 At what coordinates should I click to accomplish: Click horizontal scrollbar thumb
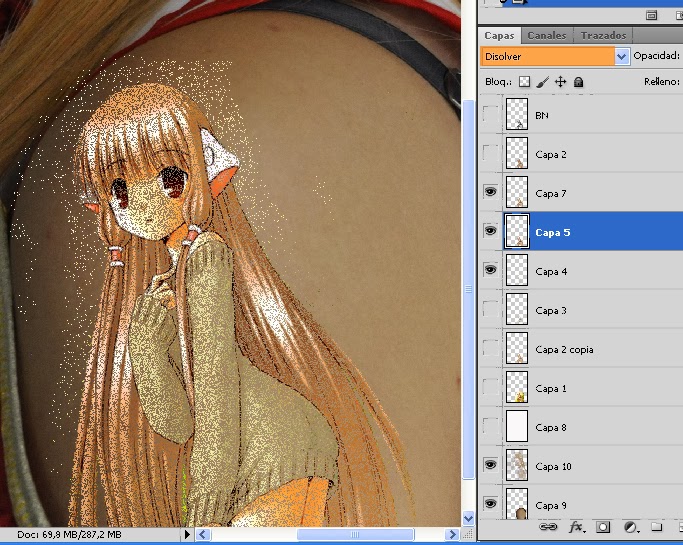coord(355,534)
